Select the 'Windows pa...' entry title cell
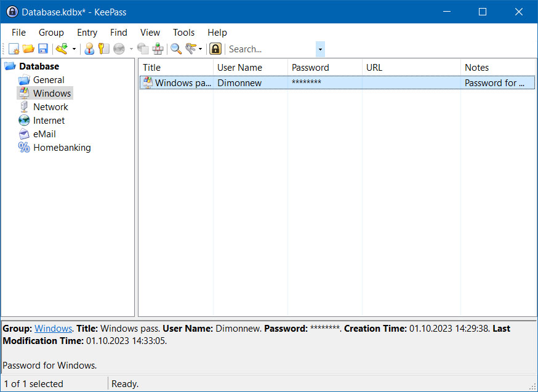The height and width of the screenshot is (392, 538). [183, 83]
